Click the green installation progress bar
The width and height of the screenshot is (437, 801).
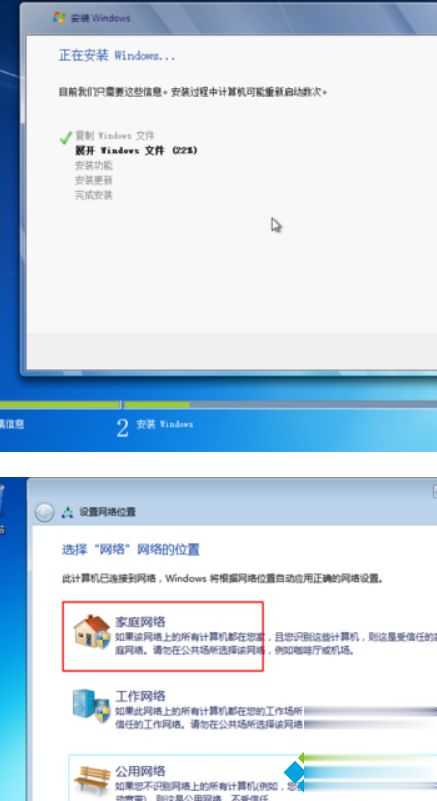tap(95, 405)
